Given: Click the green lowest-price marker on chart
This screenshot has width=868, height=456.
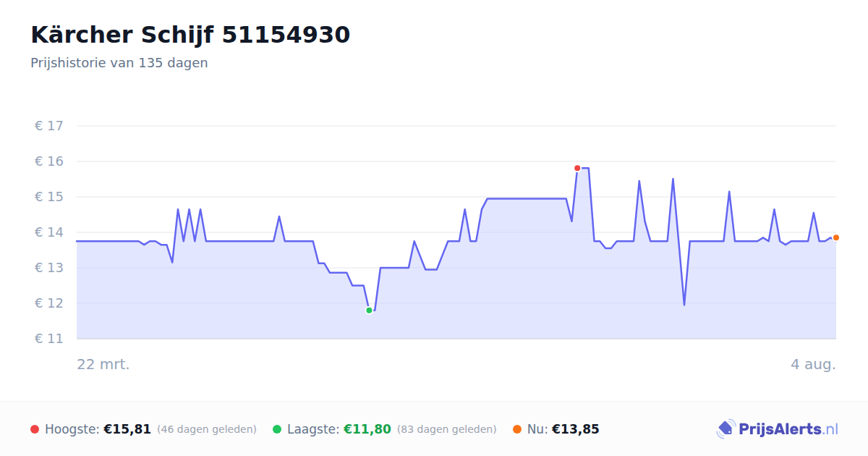Looking at the screenshot, I should point(369,311).
